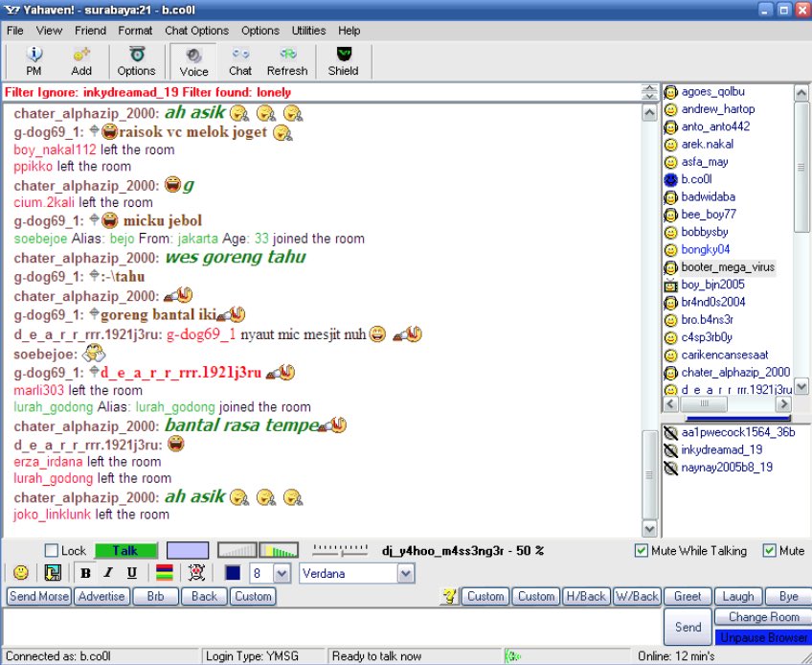
Task: Uncheck Mute While Talking
Action: tap(642, 550)
